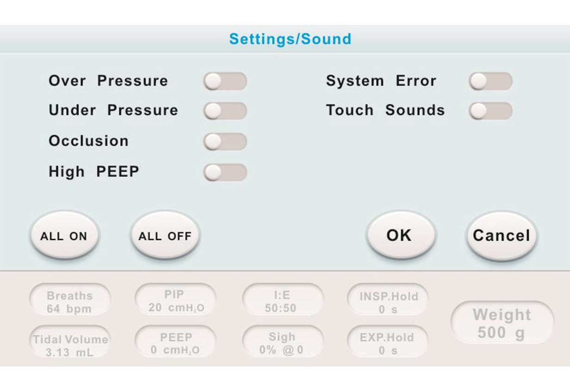The height and width of the screenshot is (392, 570).
Task: Enable Touch Sounds toggle
Action: pyautogui.click(x=490, y=111)
